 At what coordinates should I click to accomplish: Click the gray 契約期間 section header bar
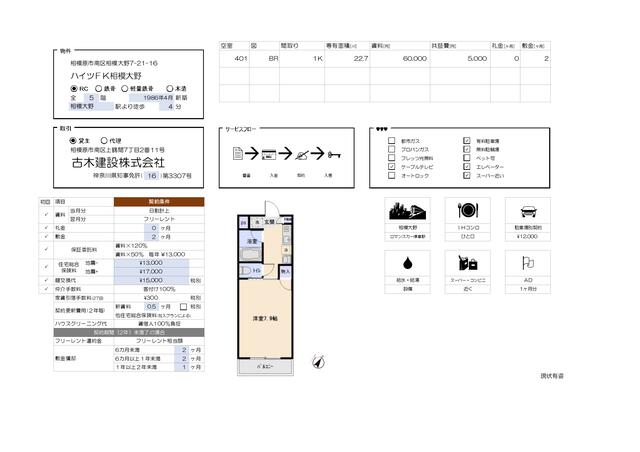coord(129,332)
